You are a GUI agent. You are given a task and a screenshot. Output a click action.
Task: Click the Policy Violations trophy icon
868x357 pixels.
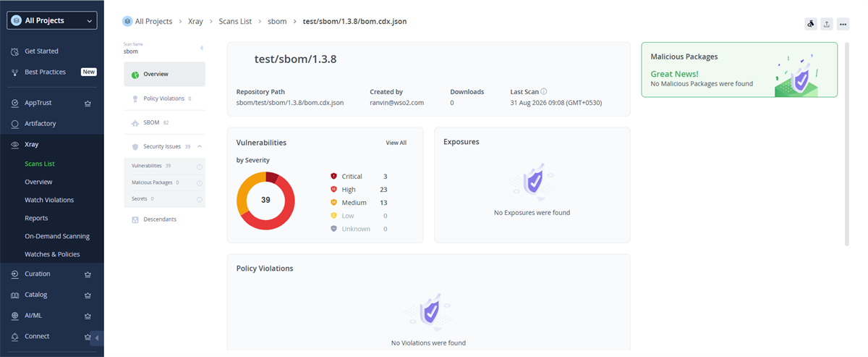[x=135, y=98]
